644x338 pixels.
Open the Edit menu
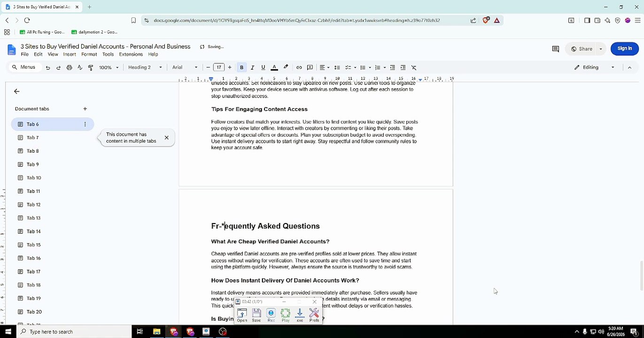pyautogui.click(x=38, y=54)
